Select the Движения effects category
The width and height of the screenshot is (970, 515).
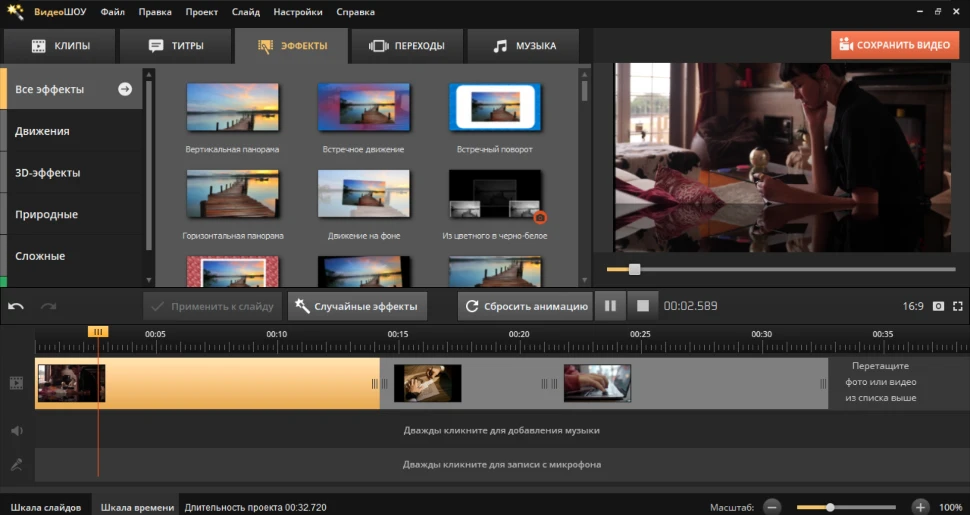point(71,131)
